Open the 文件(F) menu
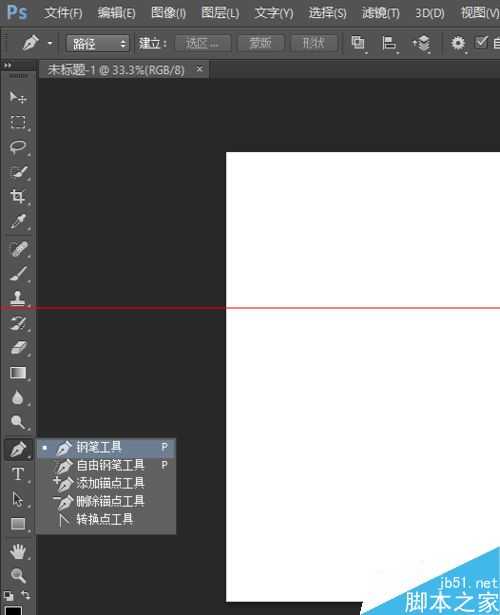The image size is (500, 615). coord(63,13)
